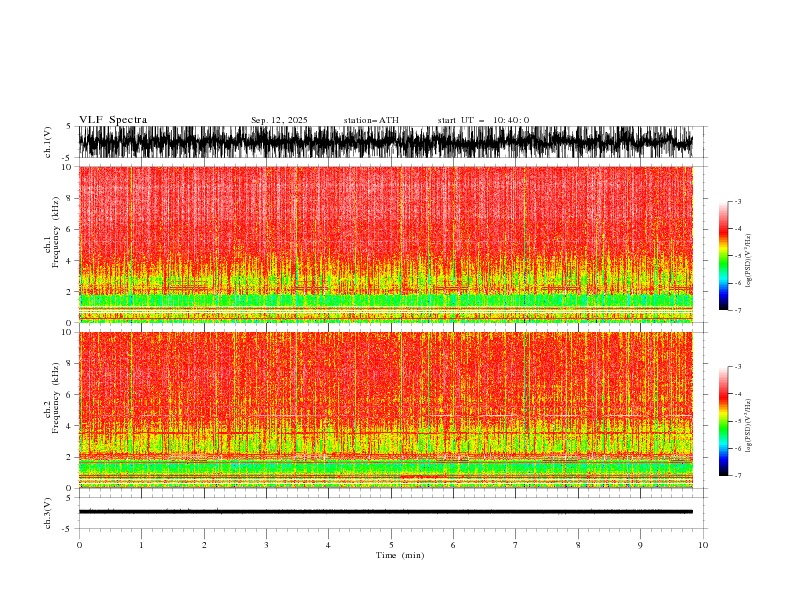Click the ch.1 colorbar log(PSD) label

click(749, 261)
